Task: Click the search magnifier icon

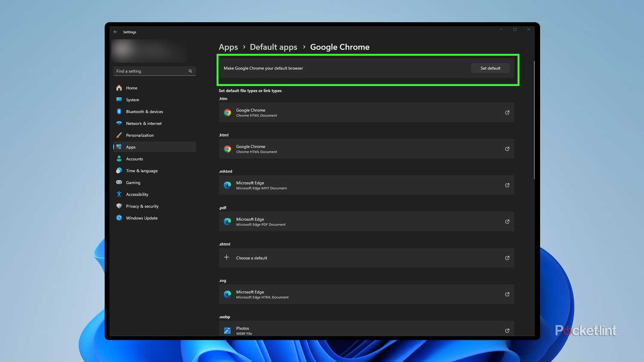Action: [x=190, y=71]
